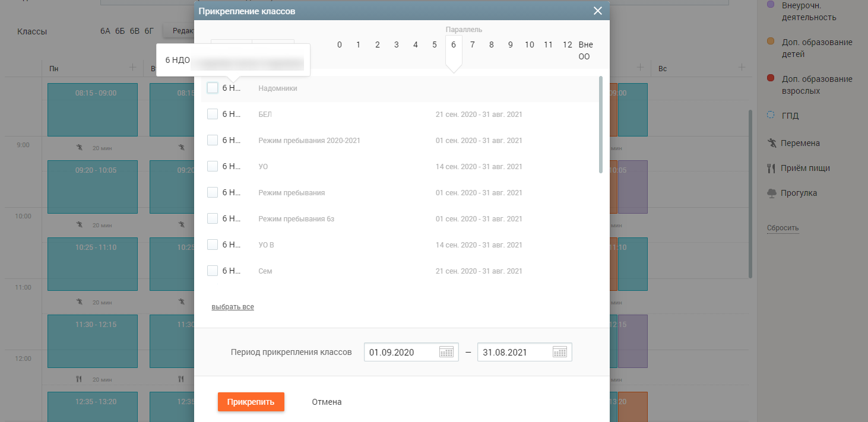The width and height of the screenshot is (868, 422).
Task: Check the БЕЛ class checkbox
Action: 213,114
